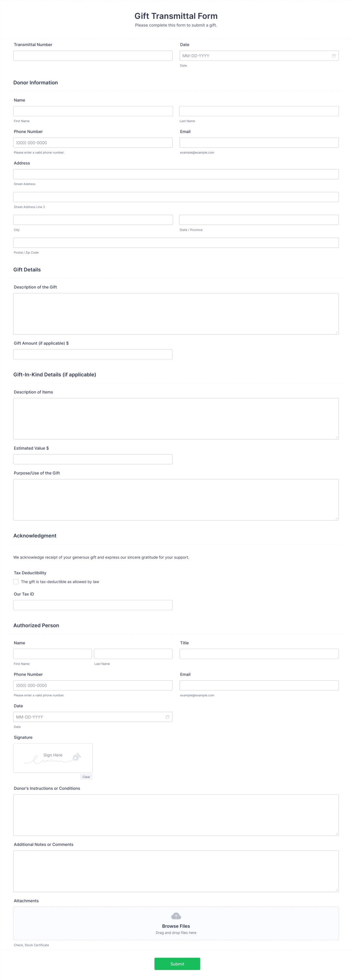
Task: Focus the Street Address field
Action: [x=176, y=174]
